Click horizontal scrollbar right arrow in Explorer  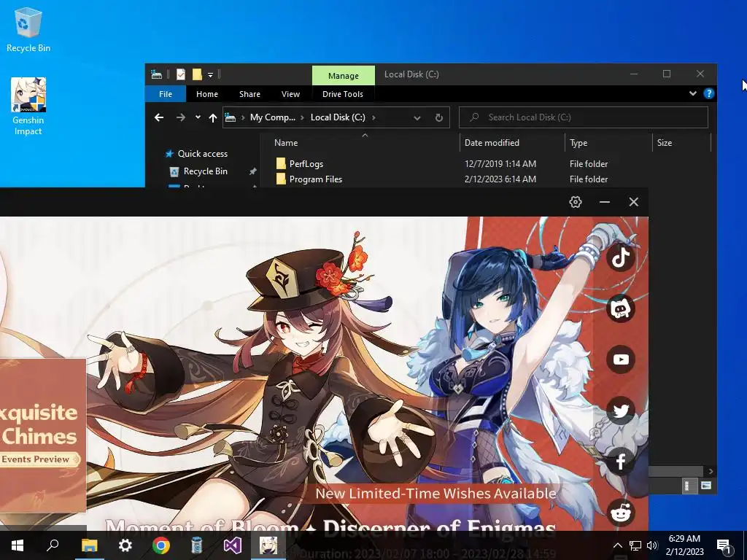[x=711, y=471]
